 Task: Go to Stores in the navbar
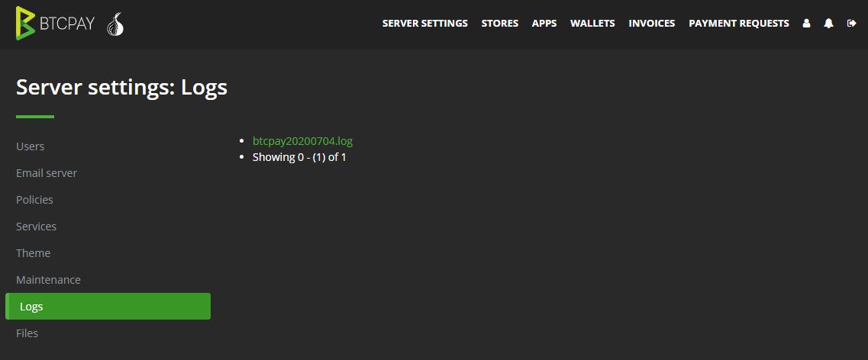(x=500, y=23)
